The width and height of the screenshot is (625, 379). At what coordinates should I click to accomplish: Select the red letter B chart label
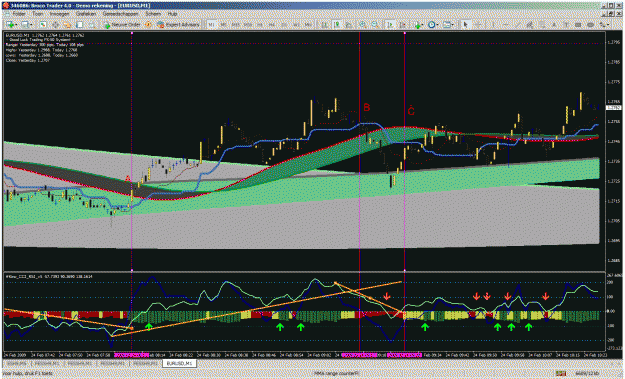coord(366,107)
